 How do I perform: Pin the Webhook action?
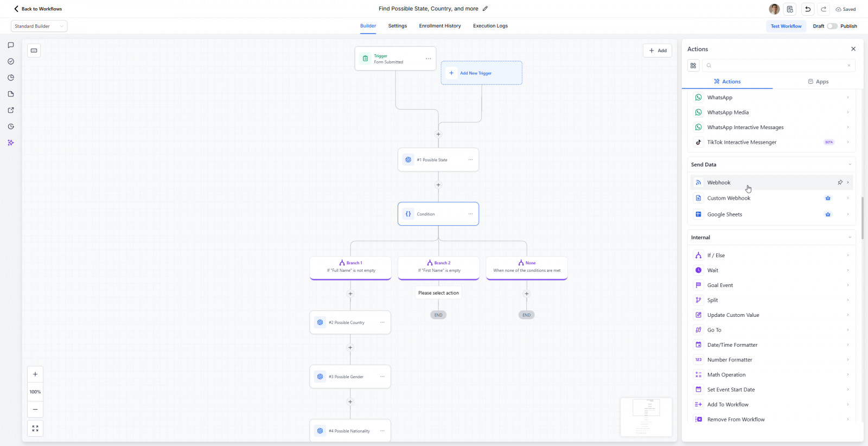[840, 182]
